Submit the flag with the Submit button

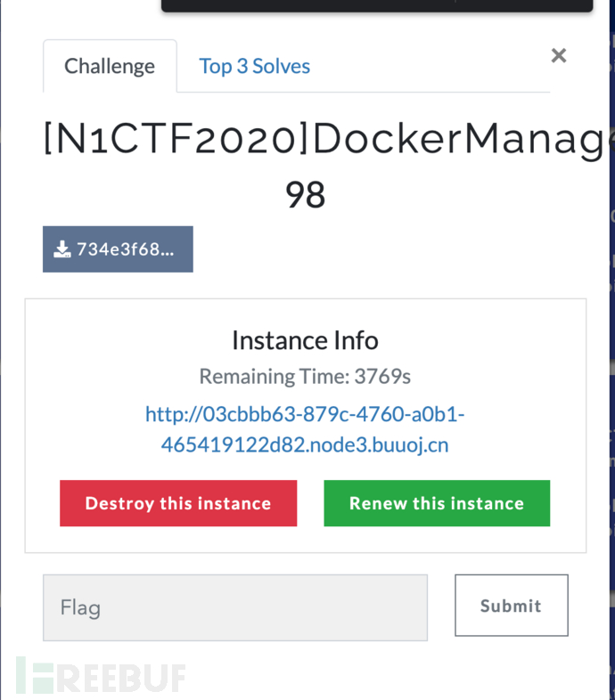coord(511,606)
